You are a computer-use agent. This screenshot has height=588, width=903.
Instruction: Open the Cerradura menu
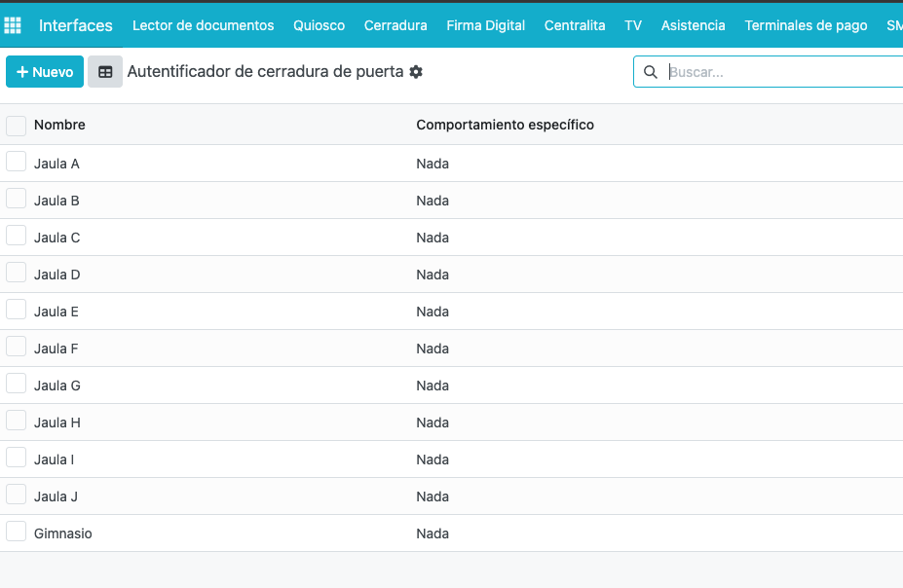click(x=395, y=25)
